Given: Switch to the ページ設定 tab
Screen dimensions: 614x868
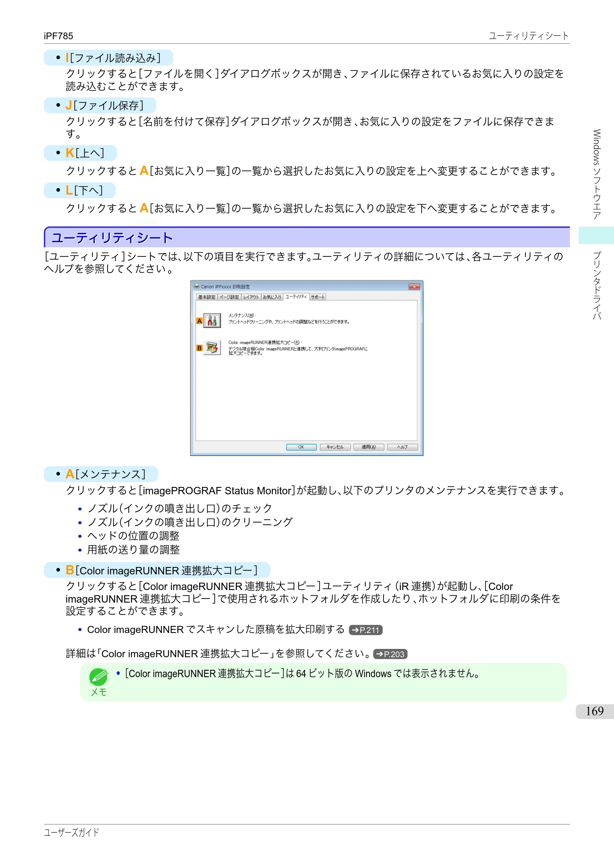Looking at the screenshot, I should coord(229,297).
